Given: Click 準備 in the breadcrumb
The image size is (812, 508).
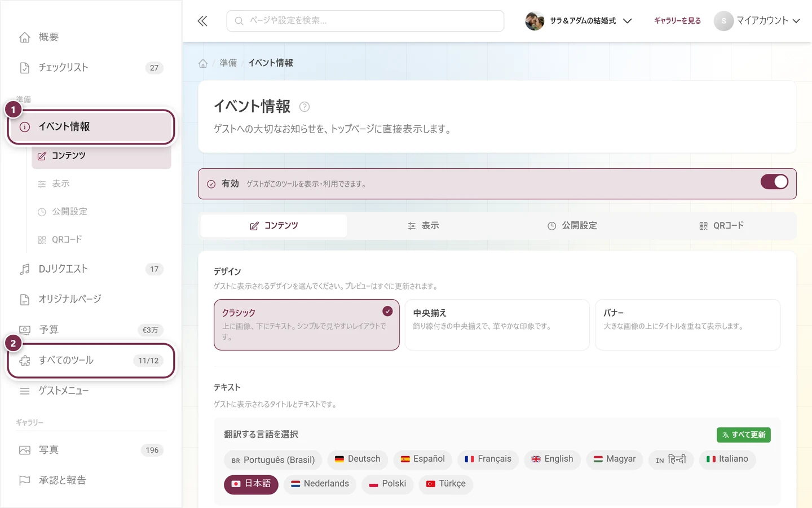Looking at the screenshot, I should click(x=228, y=63).
